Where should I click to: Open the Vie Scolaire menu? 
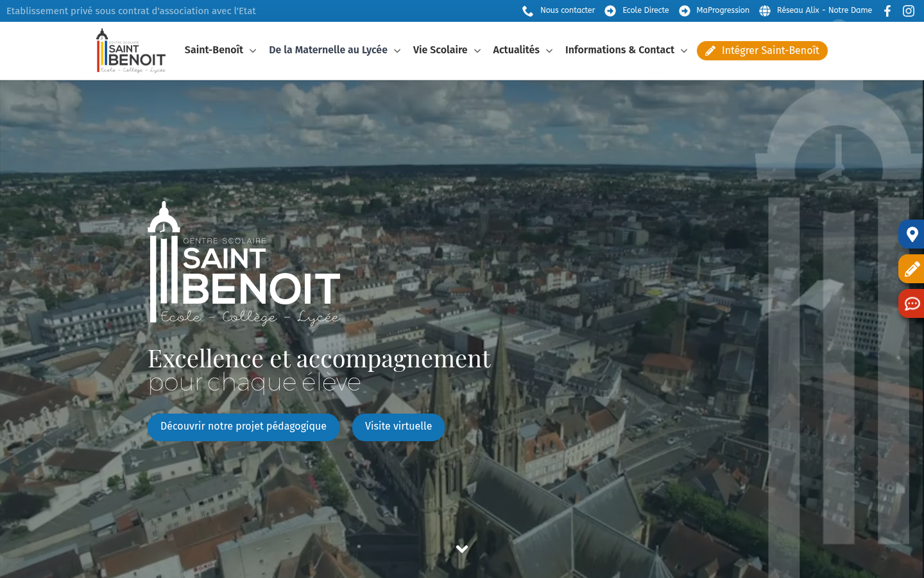coord(440,50)
